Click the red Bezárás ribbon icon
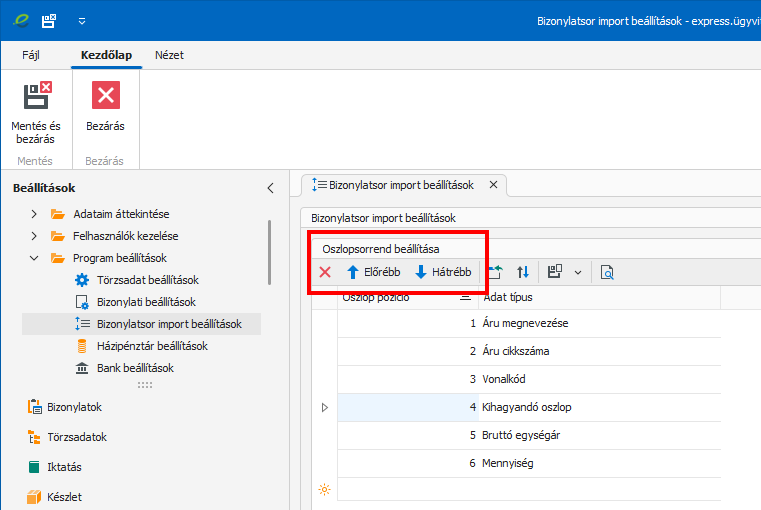761x510 pixels. (x=105, y=96)
